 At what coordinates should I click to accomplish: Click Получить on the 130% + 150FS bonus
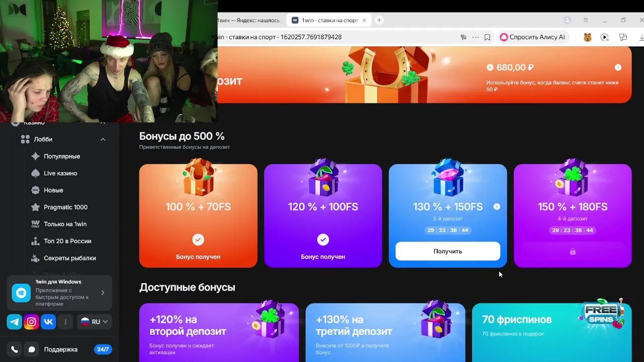448,251
